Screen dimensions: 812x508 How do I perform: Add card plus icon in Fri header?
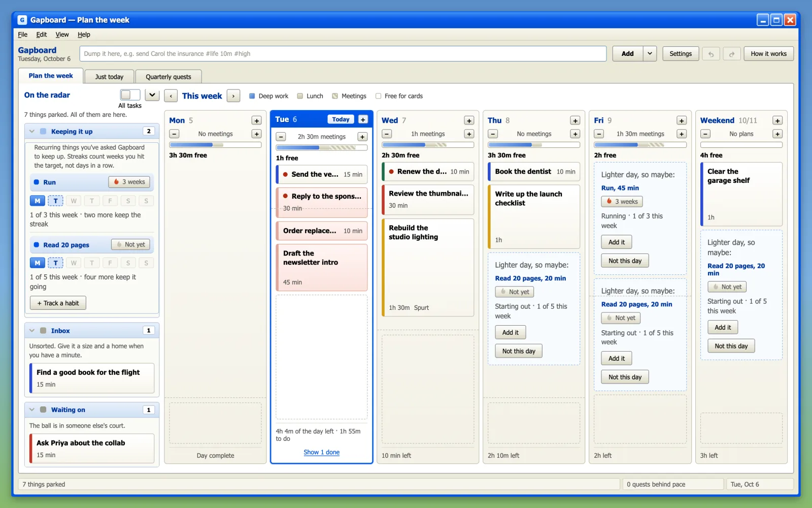682,120
